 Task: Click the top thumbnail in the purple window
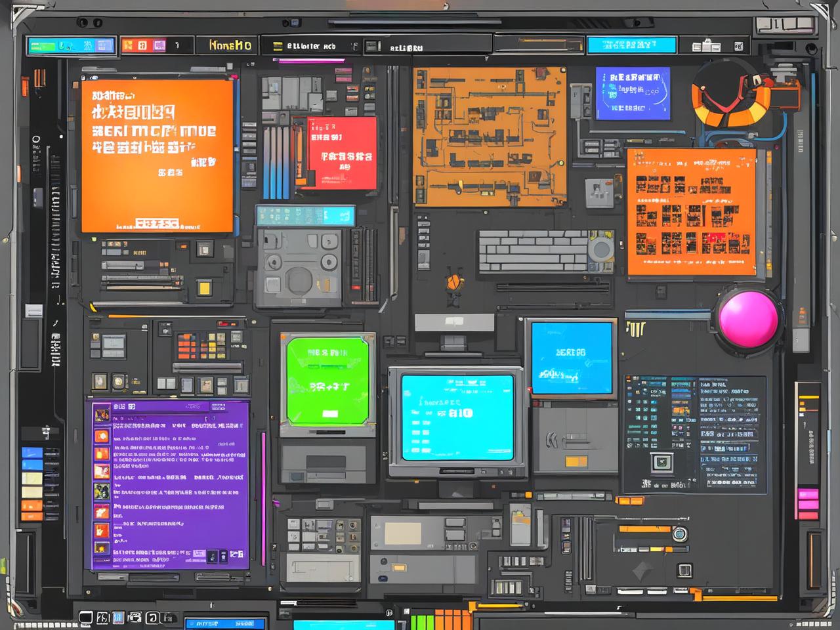(x=102, y=415)
